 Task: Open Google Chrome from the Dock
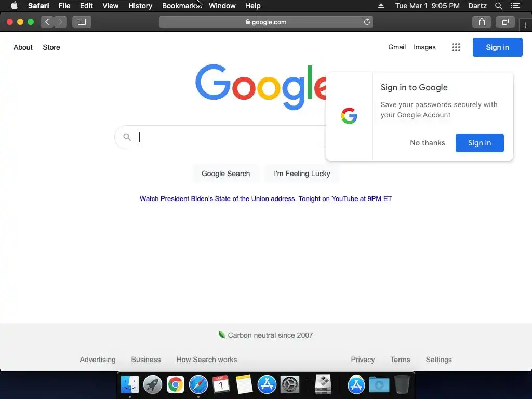176,384
